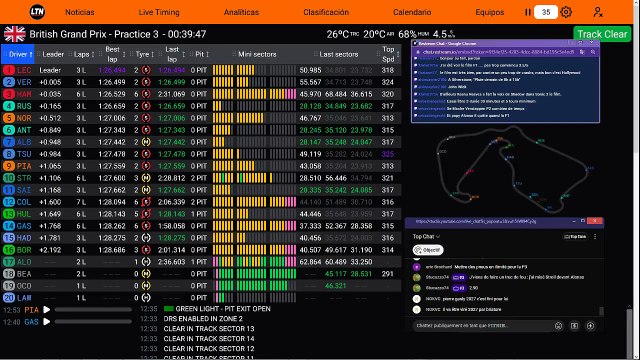The image size is (640, 360).
Task: Sort by the Tyre column
Action: [143, 54]
